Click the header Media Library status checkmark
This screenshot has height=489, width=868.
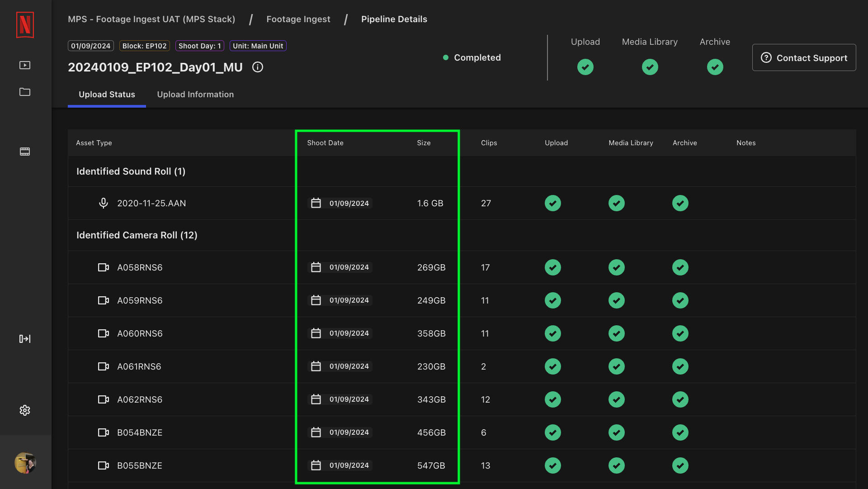coord(650,67)
